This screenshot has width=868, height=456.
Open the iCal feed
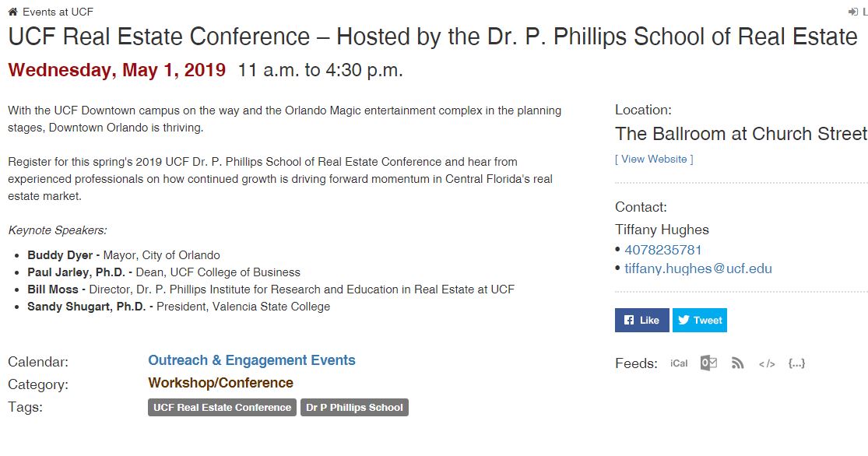[x=679, y=363]
